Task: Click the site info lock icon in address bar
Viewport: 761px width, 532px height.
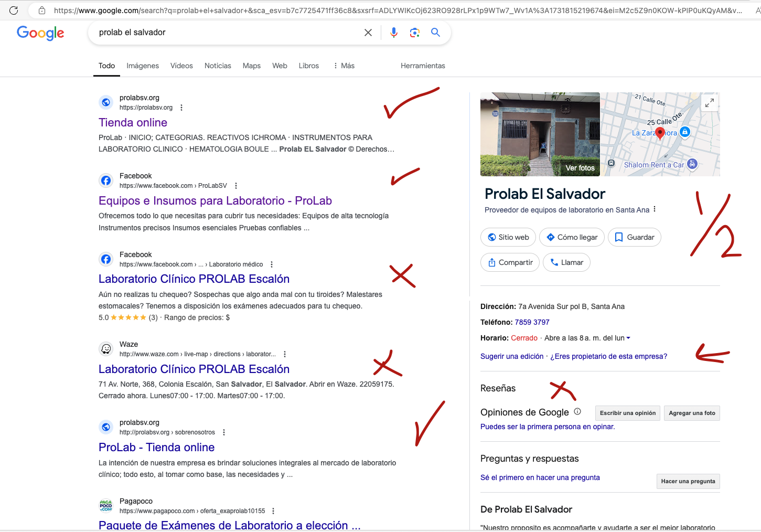Action: (42, 10)
